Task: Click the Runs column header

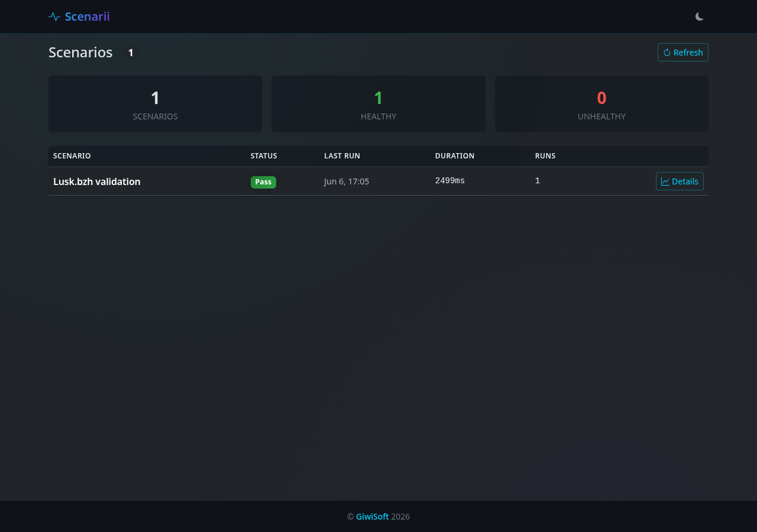Action: pyautogui.click(x=545, y=156)
